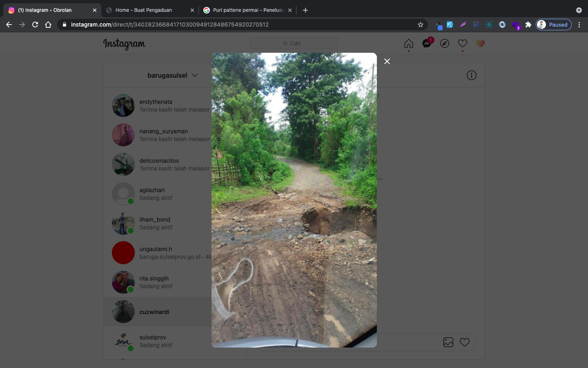Expand the barugasulsel account switcher
Image resolution: width=588 pixels, height=368 pixels.
pos(173,75)
